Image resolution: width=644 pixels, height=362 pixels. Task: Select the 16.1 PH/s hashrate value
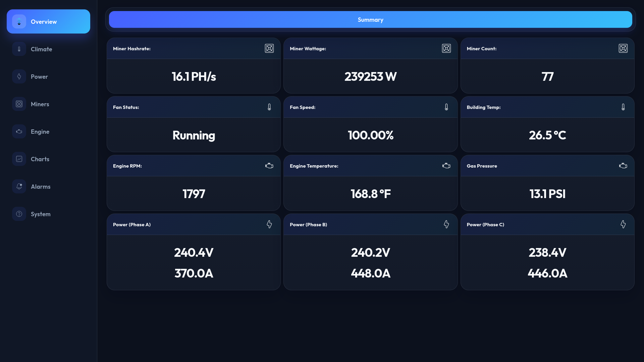pyautogui.click(x=194, y=76)
